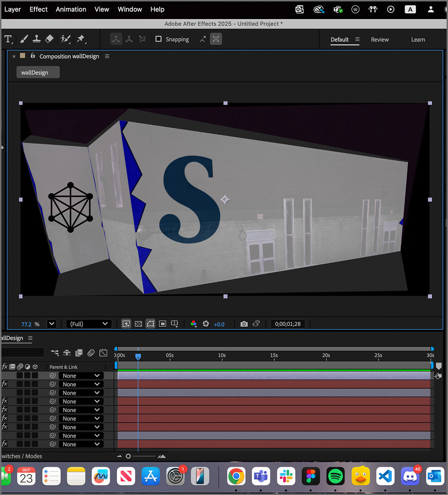Open the Graph Editor
This screenshot has height=495, width=448.
[102, 353]
